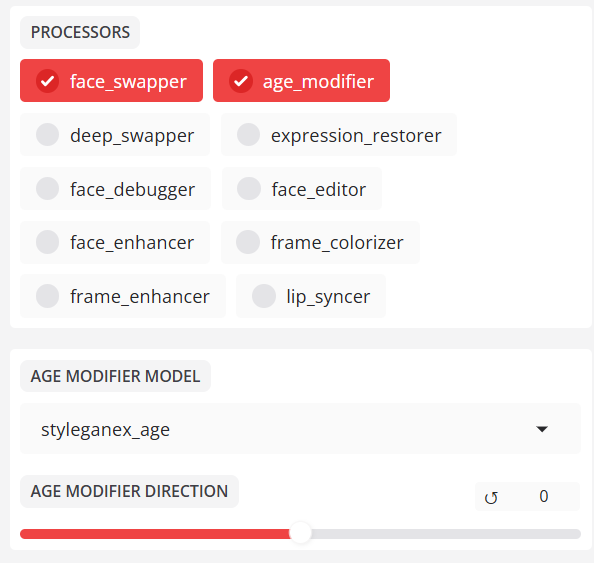Click the styleganex_age model selection field

pyautogui.click(x=300, y=429)
